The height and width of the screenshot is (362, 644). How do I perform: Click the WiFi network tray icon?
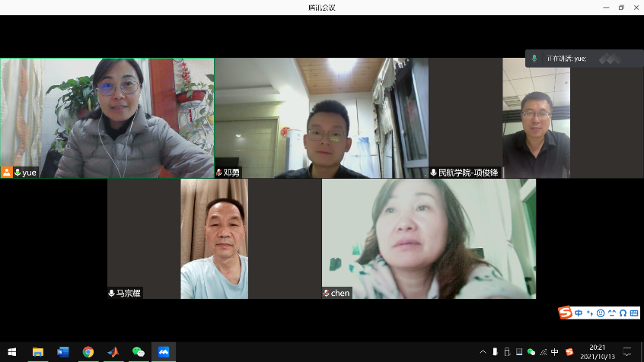tap(543, 352)
